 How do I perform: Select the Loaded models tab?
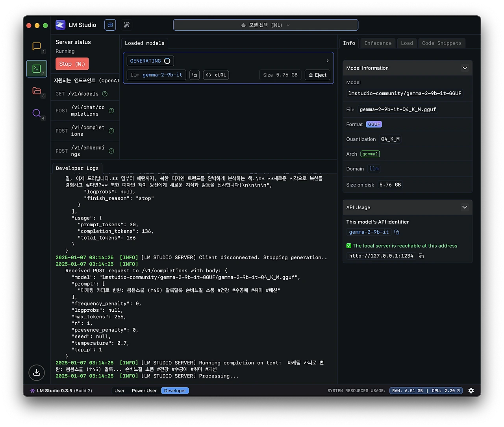pyautogui.click(x=145, y=43)
